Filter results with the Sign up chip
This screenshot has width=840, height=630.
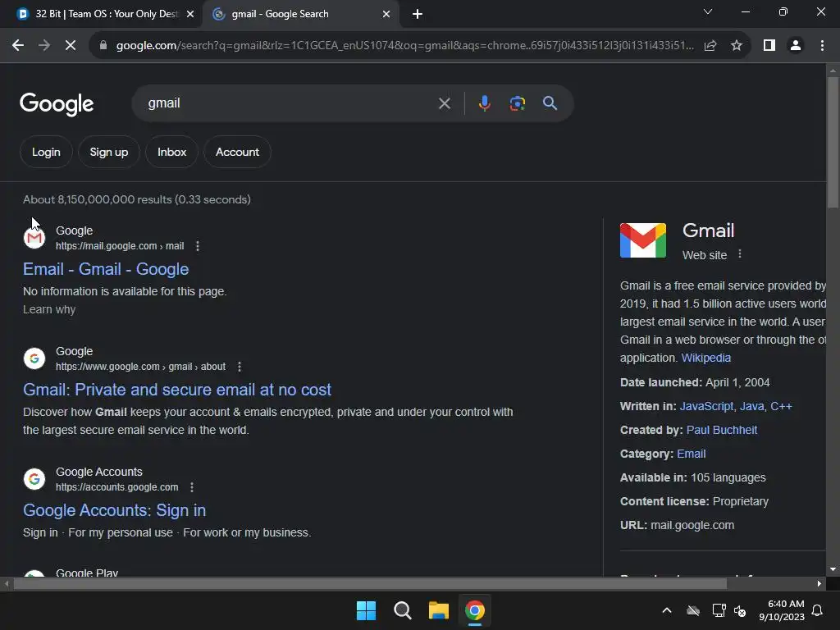[x=109, y=152]
